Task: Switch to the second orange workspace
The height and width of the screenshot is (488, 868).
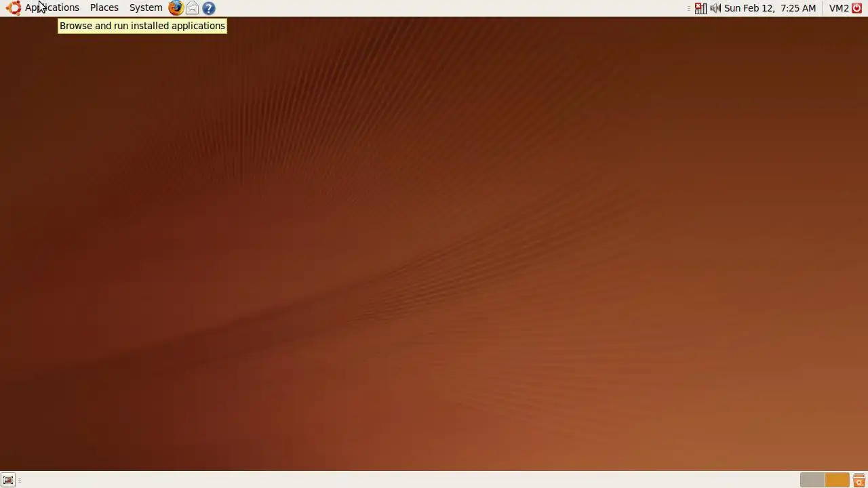Action: click(x=837, y=480)
